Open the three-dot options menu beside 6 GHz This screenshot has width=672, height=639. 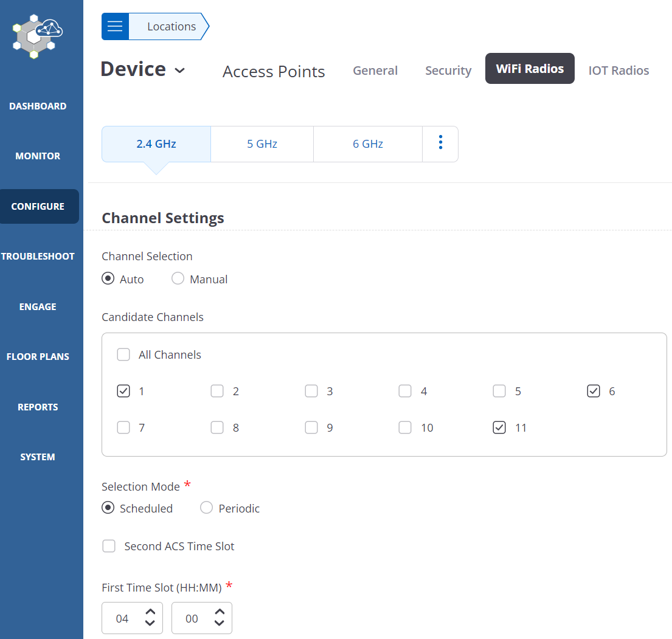pyautogui.click(x=440, y=143)
